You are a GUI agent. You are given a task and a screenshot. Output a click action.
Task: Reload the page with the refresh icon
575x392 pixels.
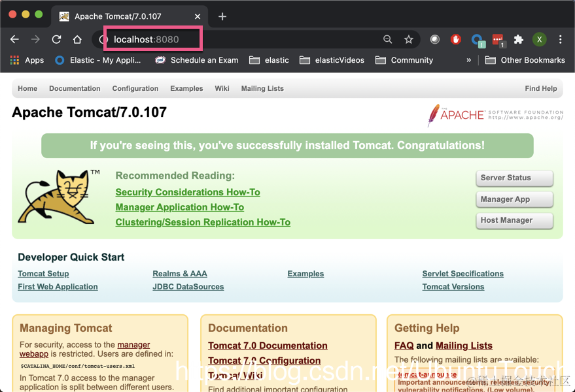56,39
